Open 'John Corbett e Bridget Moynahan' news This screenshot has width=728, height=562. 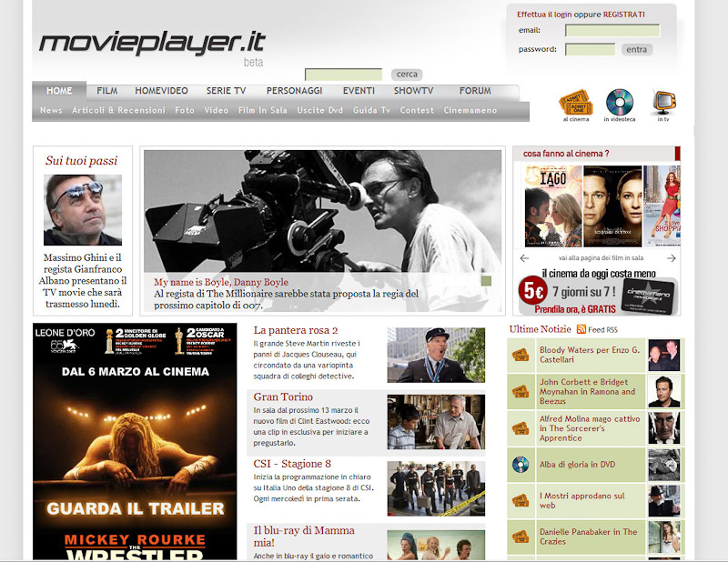click(x=587, y=391)
